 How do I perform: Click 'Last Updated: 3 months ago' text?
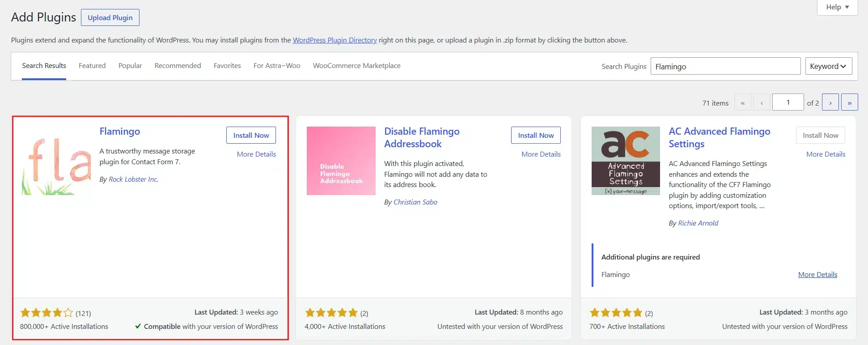803,312
